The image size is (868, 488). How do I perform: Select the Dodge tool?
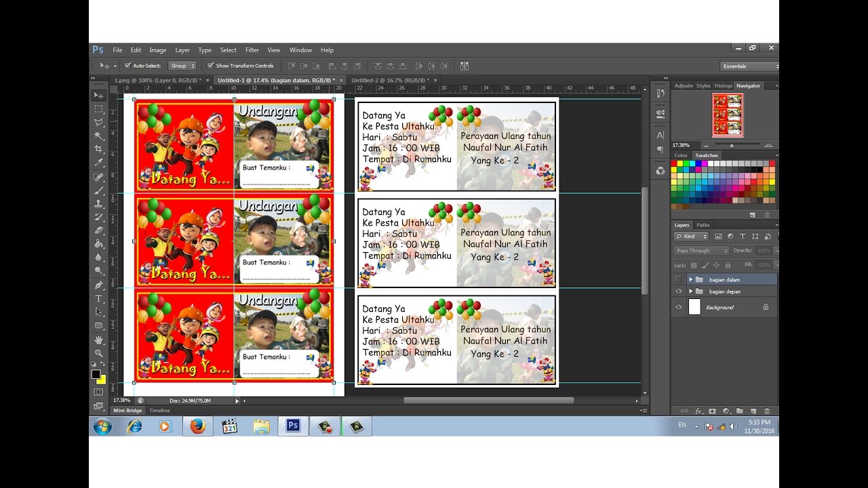[99, 272]
